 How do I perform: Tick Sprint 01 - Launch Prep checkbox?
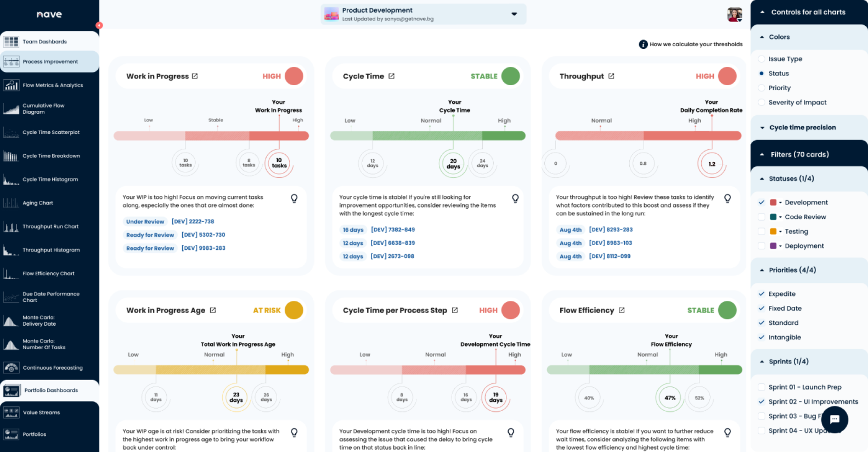(762, 387)
